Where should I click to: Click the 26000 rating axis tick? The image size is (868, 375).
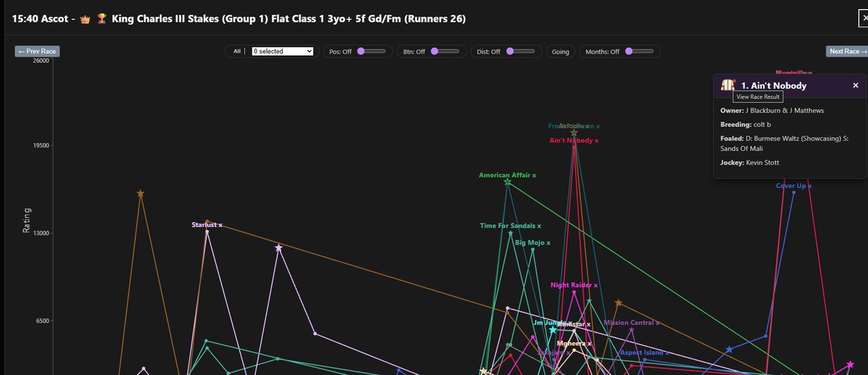(x=41, y=60)
